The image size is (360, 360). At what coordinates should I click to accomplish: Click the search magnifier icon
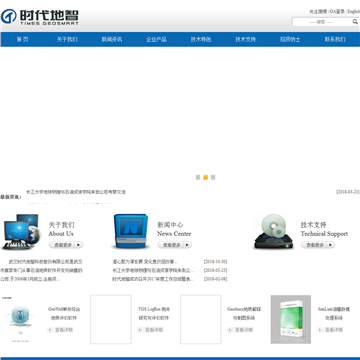(x=355, y=22)
